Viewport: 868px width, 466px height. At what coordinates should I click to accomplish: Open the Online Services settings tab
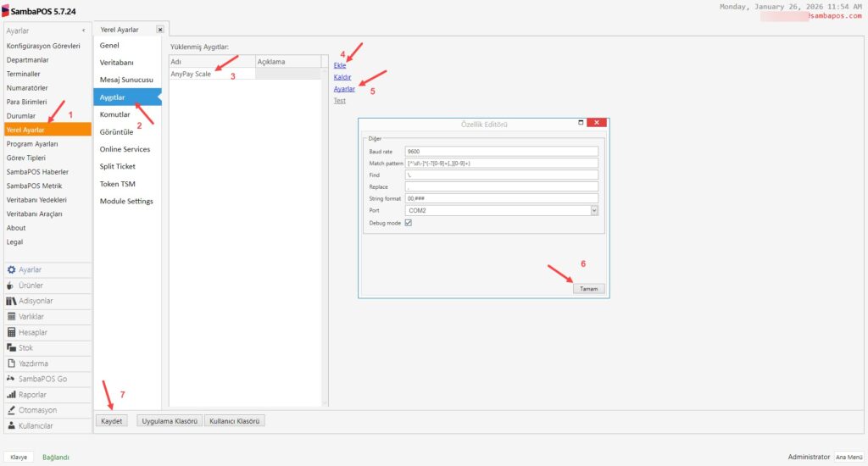tap(125, 149)
